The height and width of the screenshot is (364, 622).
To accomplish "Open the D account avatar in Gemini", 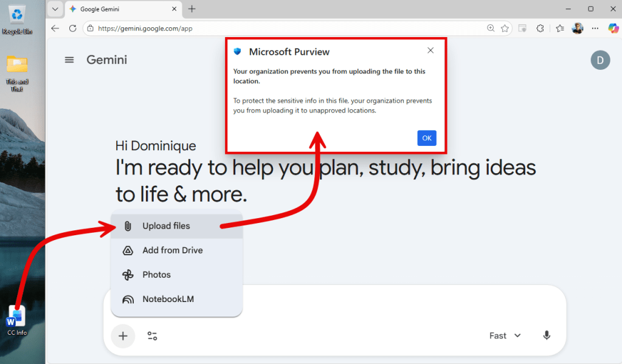I will [600, 60].
